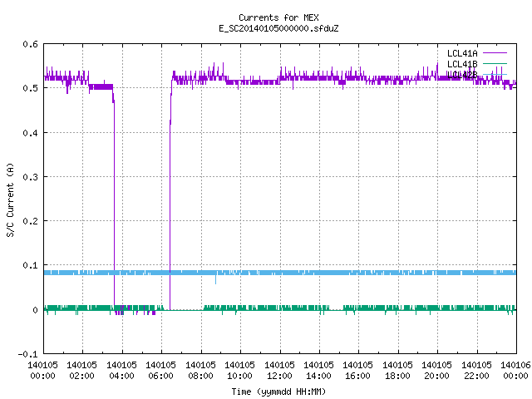Click the x-axis time label "16:00"

coord(357,376)
